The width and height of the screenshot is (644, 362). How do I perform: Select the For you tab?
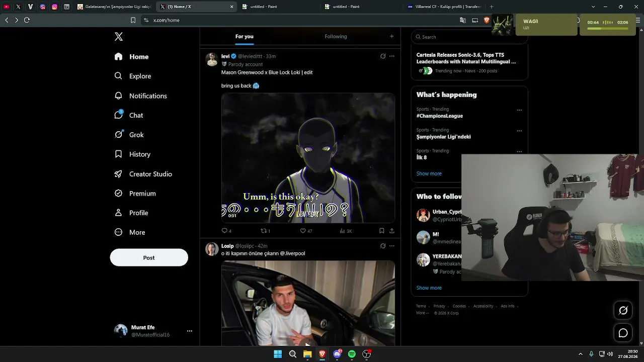[245, 36]
